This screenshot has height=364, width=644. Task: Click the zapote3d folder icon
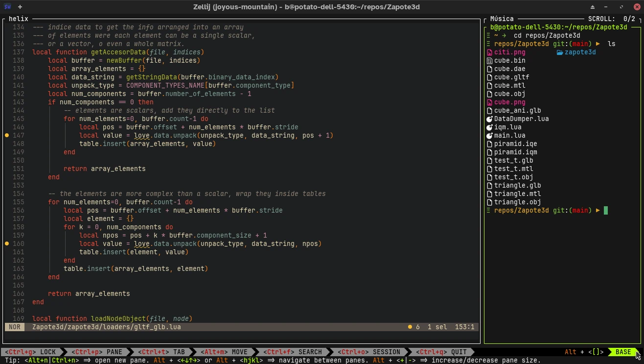[x=560, y=52]
